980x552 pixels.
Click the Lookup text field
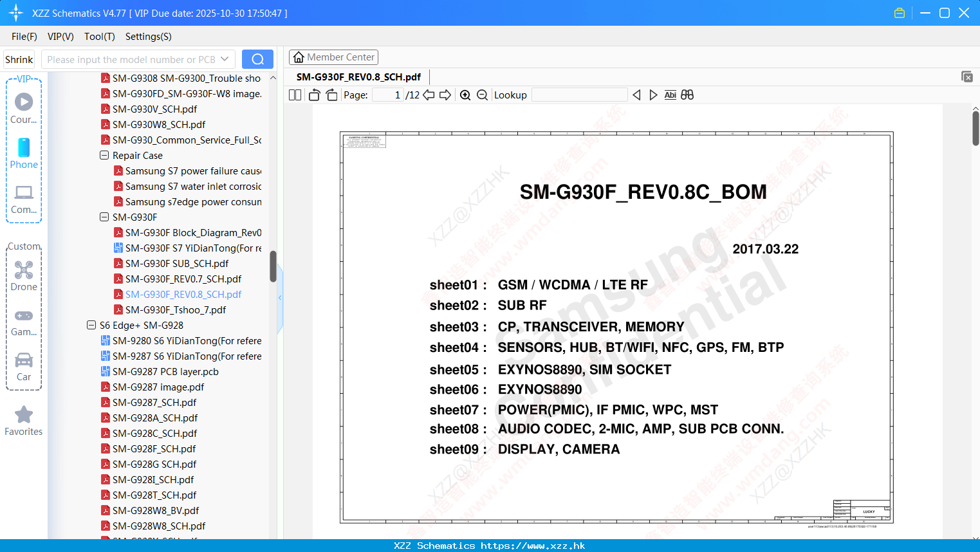580,95
